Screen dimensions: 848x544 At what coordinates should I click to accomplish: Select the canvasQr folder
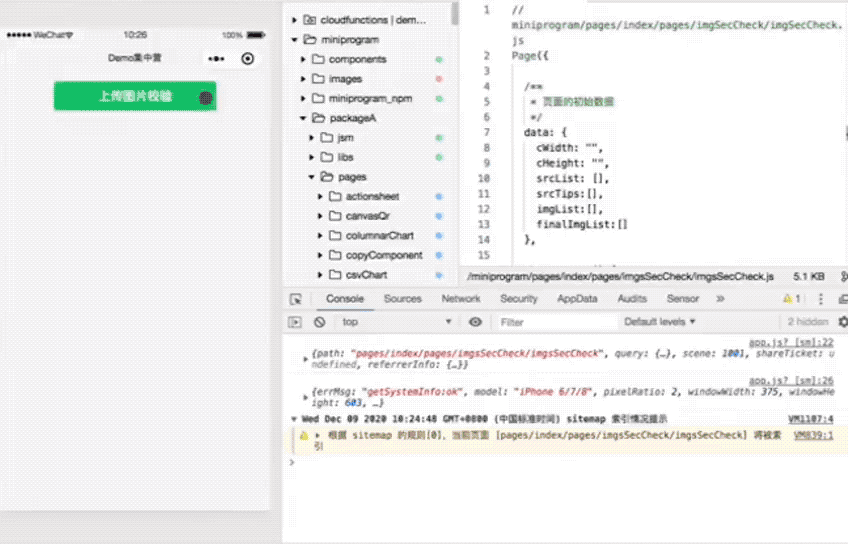click(x=368, y=216)
